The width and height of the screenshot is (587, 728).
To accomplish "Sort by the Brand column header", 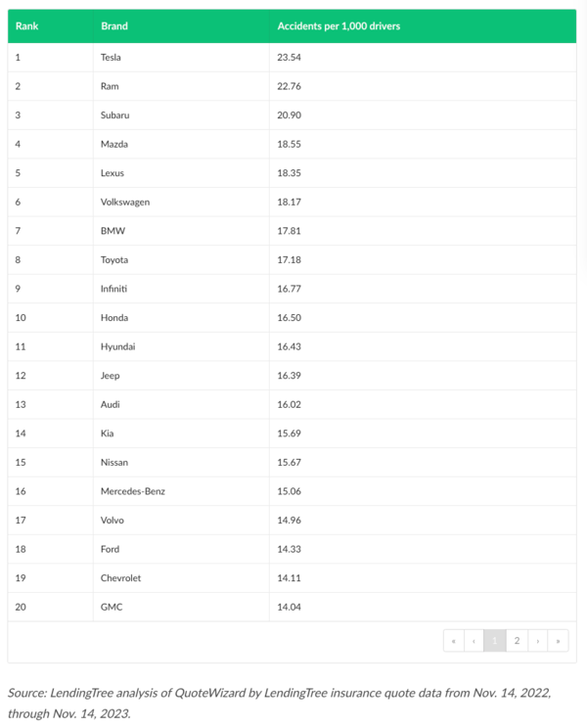I will (x=114, y=25).
